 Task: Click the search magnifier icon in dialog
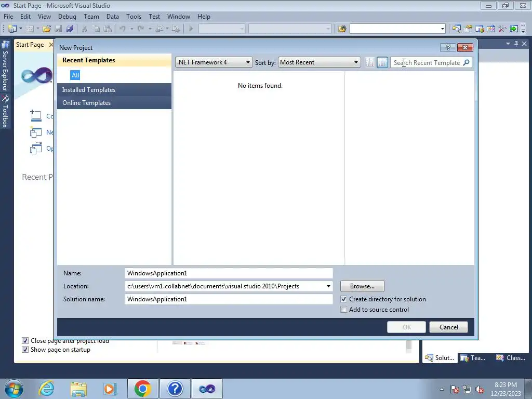pyautogui.click(x=466, y=62)
